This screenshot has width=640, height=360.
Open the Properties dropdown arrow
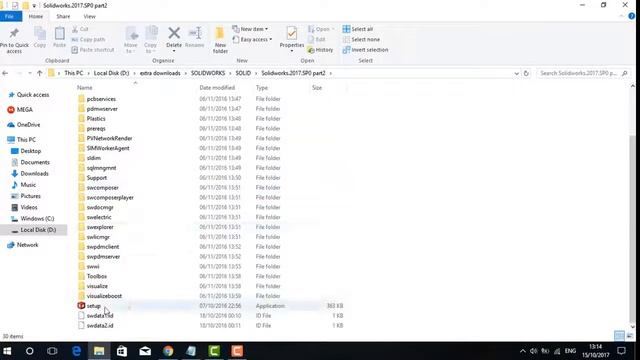click(x=291, y=51)
